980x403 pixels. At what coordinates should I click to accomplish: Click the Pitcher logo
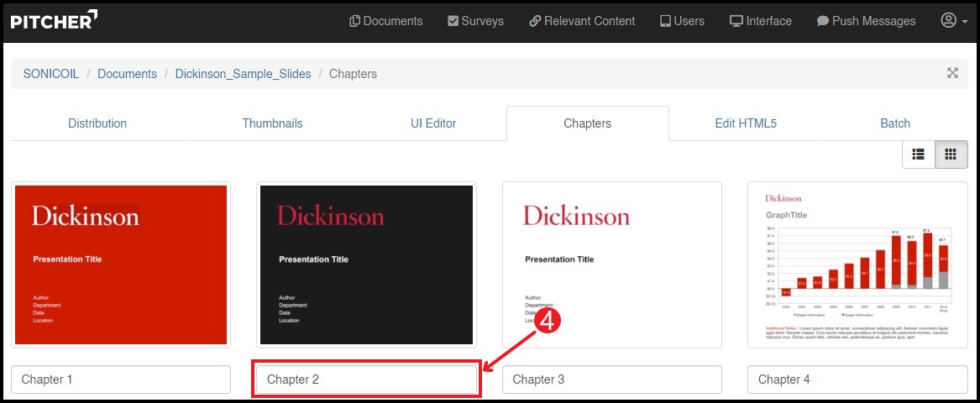click(54, 21)
